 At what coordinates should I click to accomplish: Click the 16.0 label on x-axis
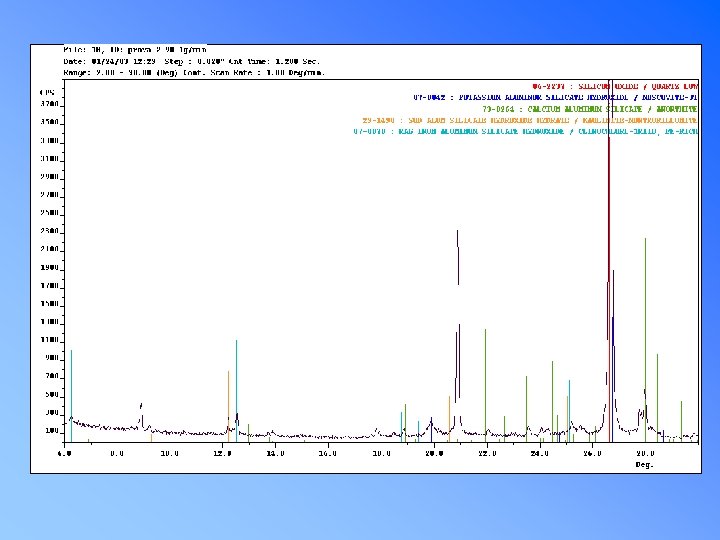pyautogui.click(x=328, y=454)
